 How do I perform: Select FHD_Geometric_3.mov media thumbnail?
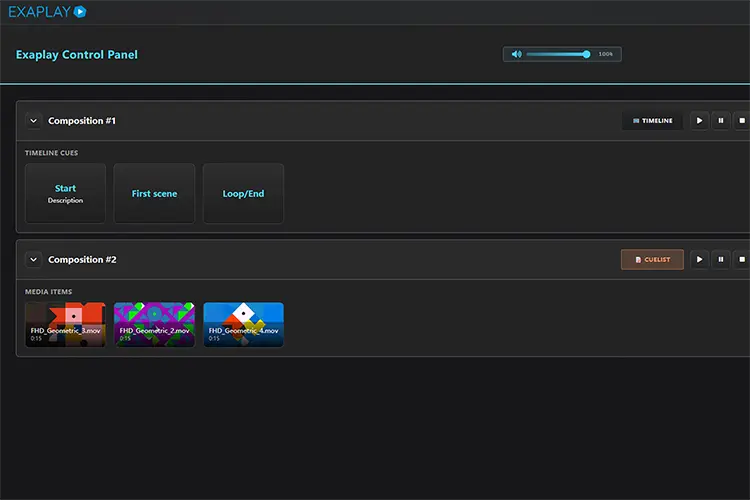tap(66, 324)
